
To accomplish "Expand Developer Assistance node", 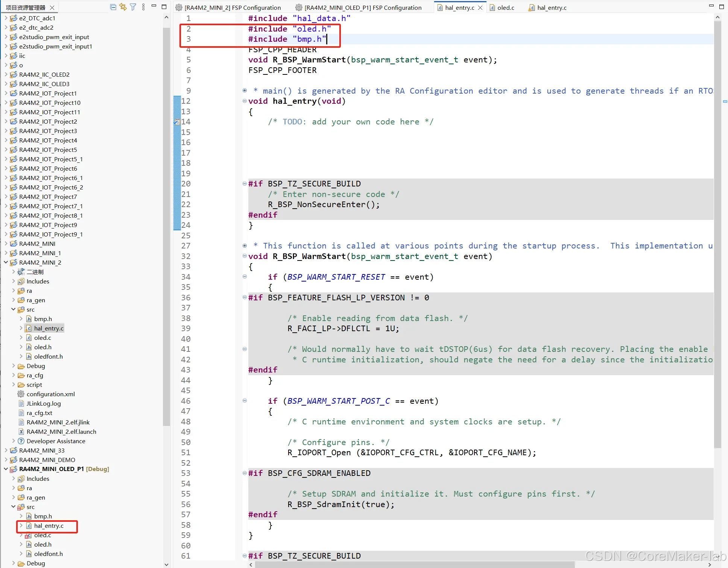I will (13, 441).
